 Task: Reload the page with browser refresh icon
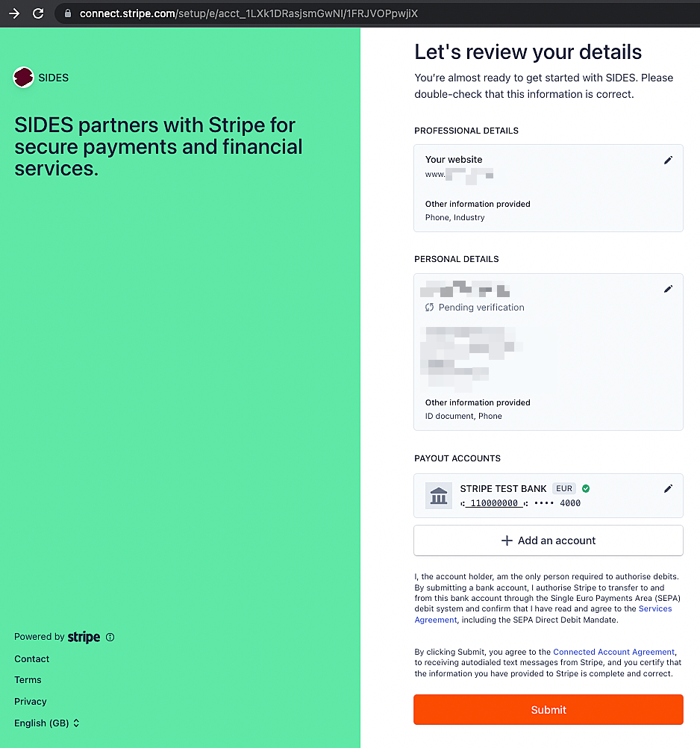38,13
